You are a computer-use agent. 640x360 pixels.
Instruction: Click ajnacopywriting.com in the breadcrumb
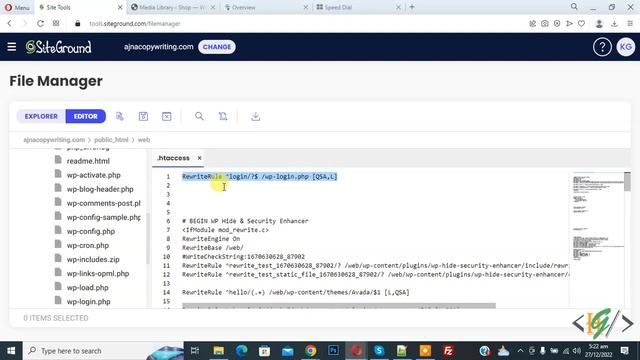tap(54, 140)
